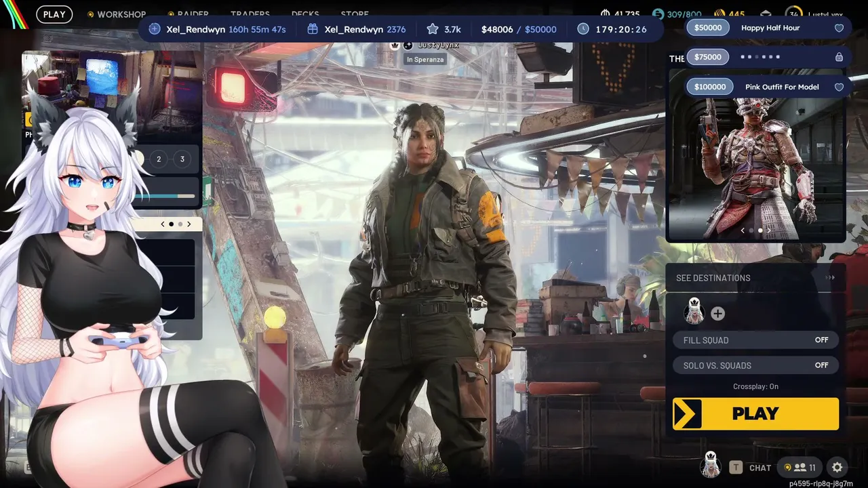Click the lock icon on $75000 goal
The width and height of the screenshot is (868, 488).
pyautogui.click(x=839, y=58)
